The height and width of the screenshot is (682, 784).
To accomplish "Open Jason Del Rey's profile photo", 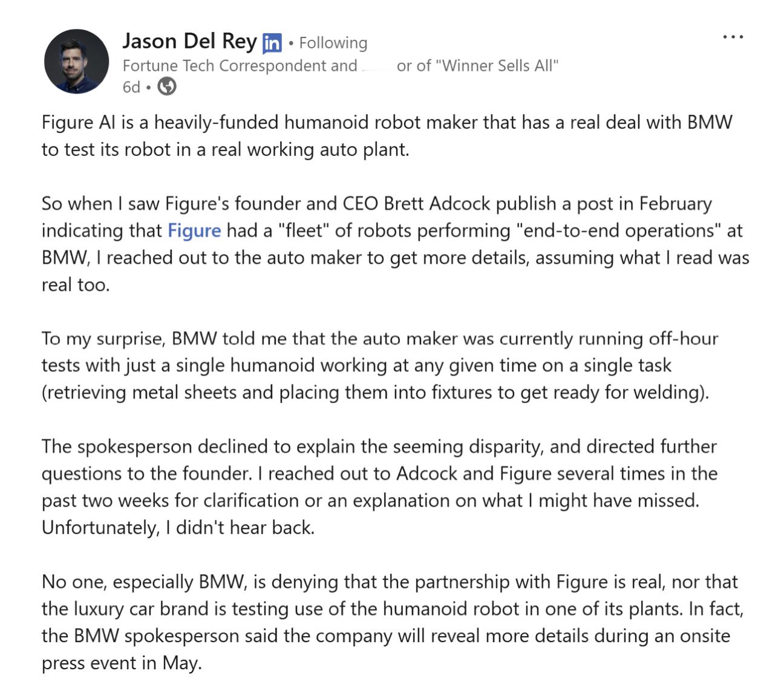I will 77,61.
